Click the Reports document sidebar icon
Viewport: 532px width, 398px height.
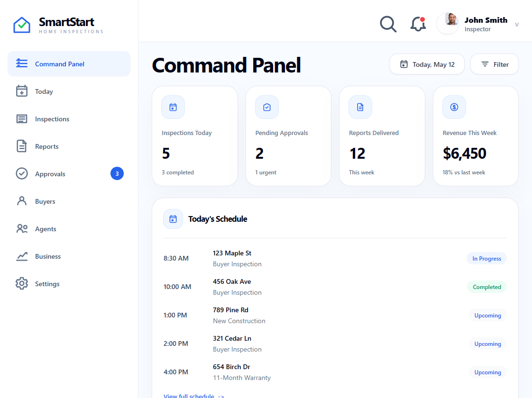click(22, 146)
